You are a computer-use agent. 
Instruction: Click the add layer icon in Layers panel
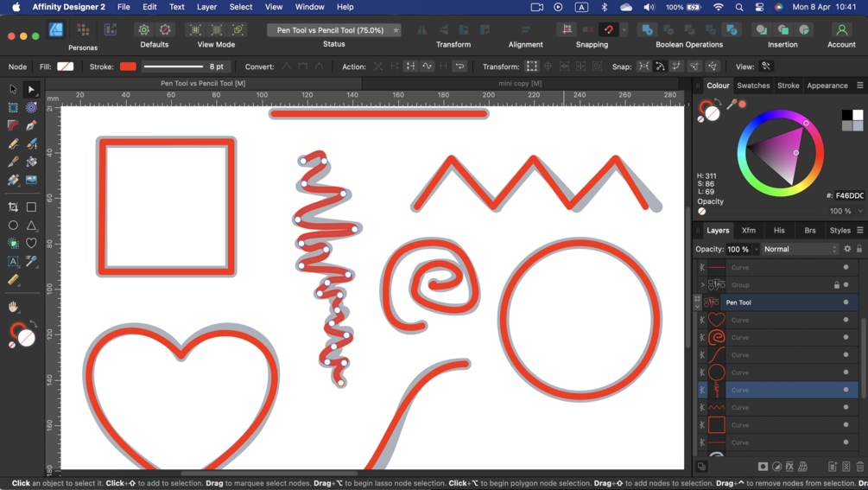832,467
